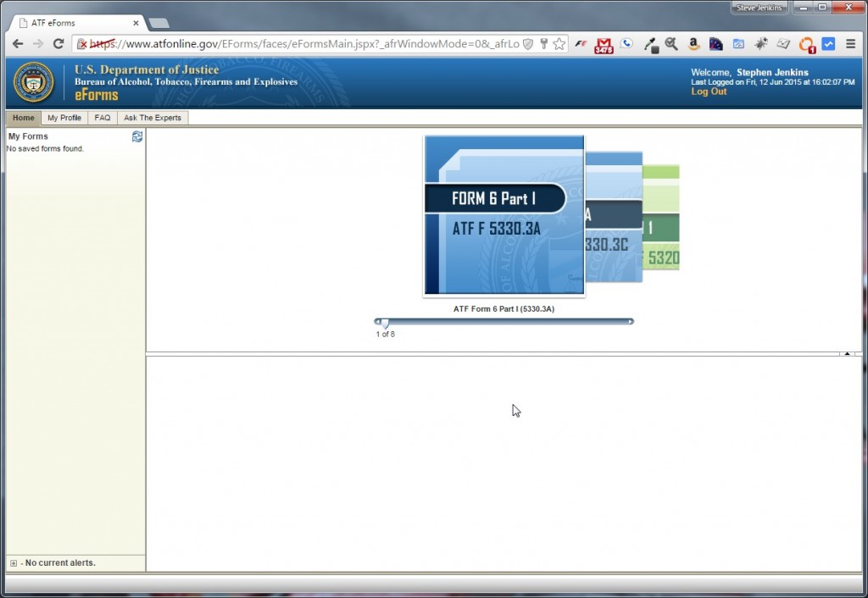Screen dimensions: 868x598
Task: Click the Log Out link
Action: point(709,91)
